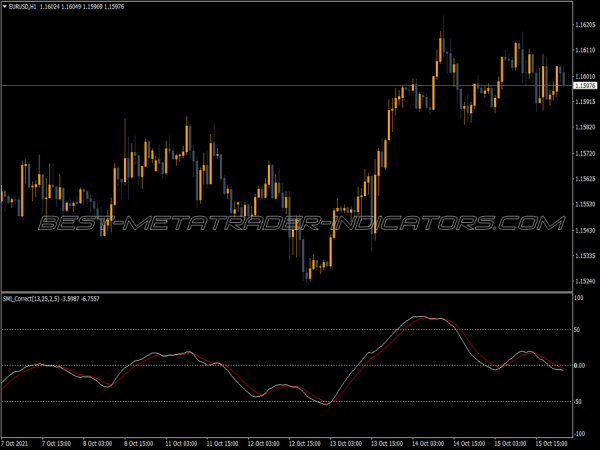Click the lowest candle near 1.15240

[x=307, y=274]
